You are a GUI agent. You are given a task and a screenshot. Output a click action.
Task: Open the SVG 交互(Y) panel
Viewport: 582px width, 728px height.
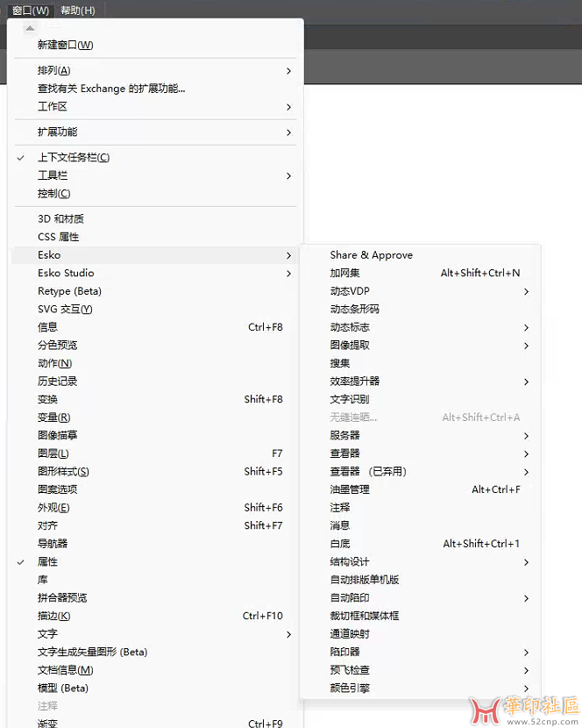pos(155,310)
